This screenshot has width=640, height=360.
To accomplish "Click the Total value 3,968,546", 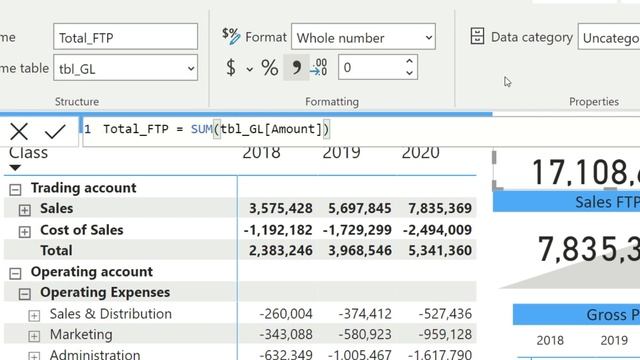I will [360, 250].
